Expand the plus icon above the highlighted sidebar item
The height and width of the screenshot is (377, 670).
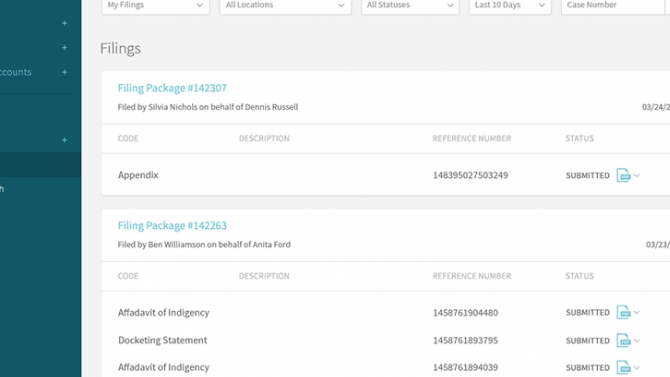pos(65,140)
